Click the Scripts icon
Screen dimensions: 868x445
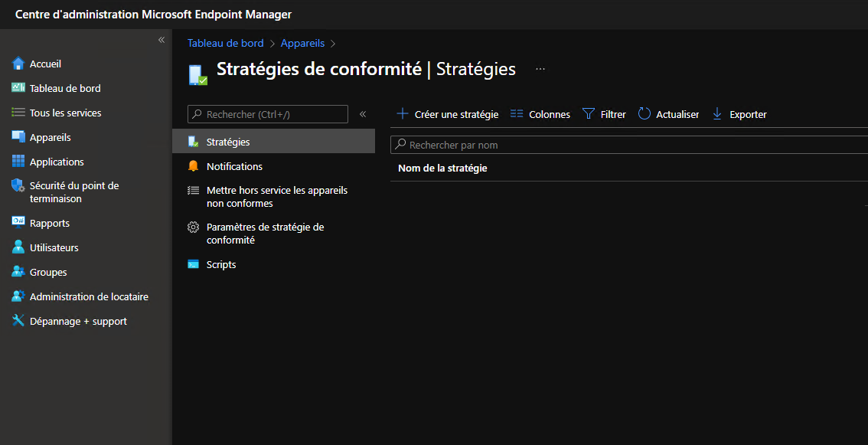[x=193, y=264]
